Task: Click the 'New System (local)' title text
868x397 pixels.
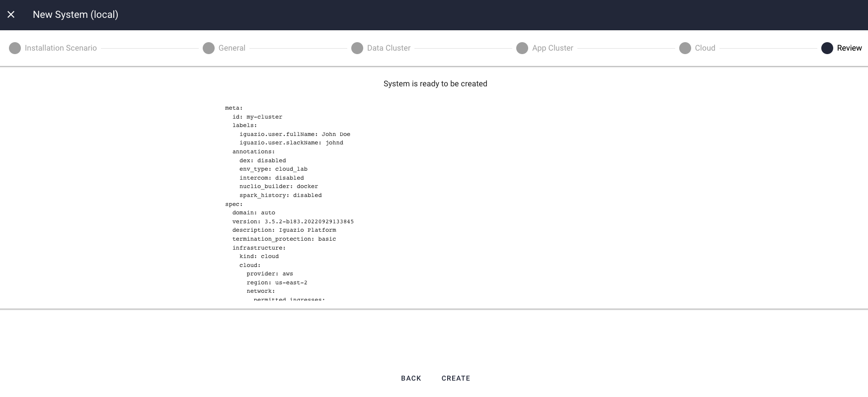Action: (x=76, y=14)
